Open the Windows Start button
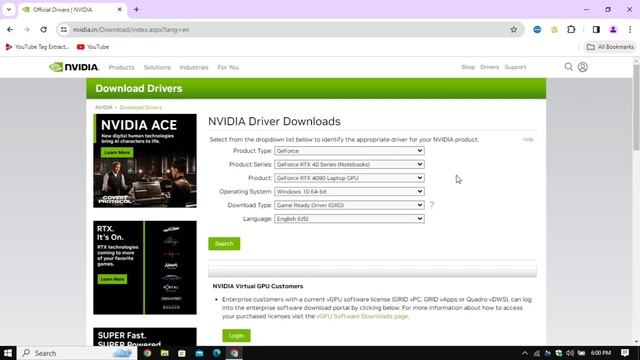640x360 pixels. 8,353
